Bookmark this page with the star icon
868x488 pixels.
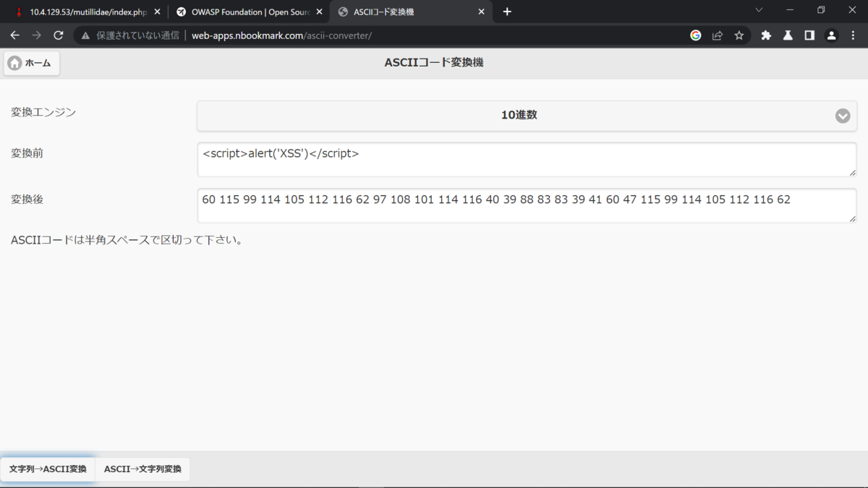tap(739, 35)
